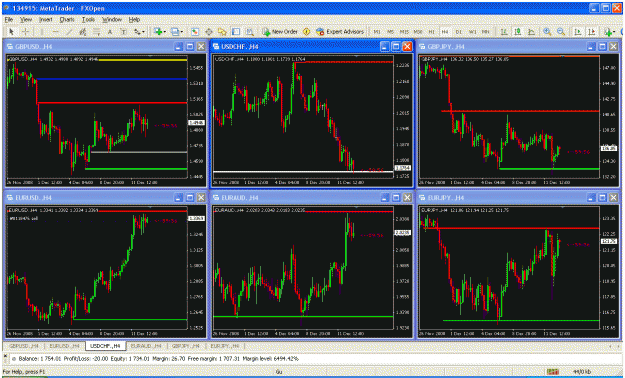
Task: Select the Fibonacci retracement tool
Action: 96,32
